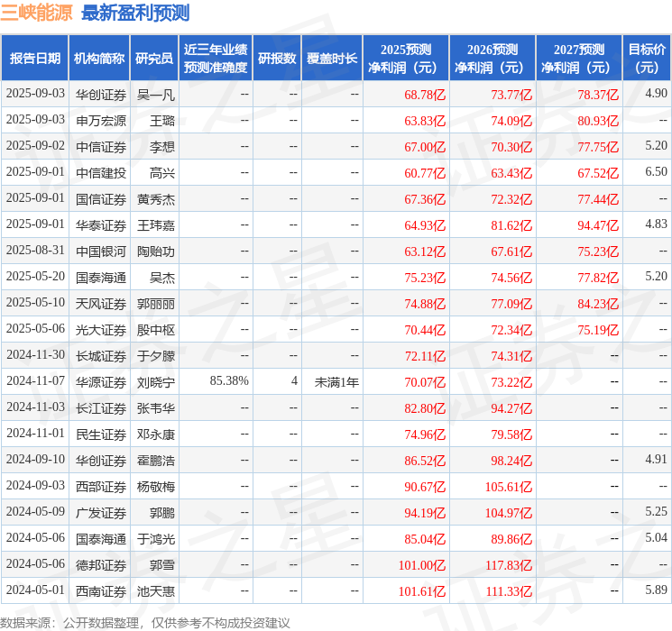
Task: Click the 2027 forecast value 80.93亿
Action: coord(598,121)
